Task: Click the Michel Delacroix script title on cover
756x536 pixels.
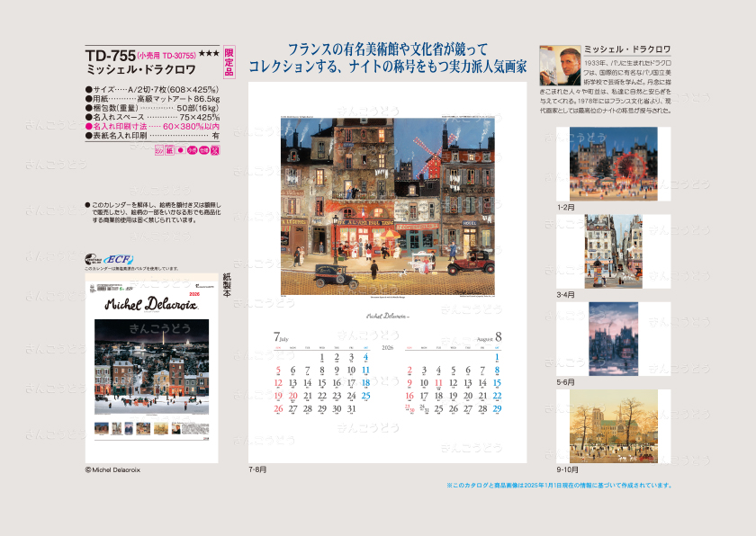Action: pyautogui.click(x=151, y=304)
